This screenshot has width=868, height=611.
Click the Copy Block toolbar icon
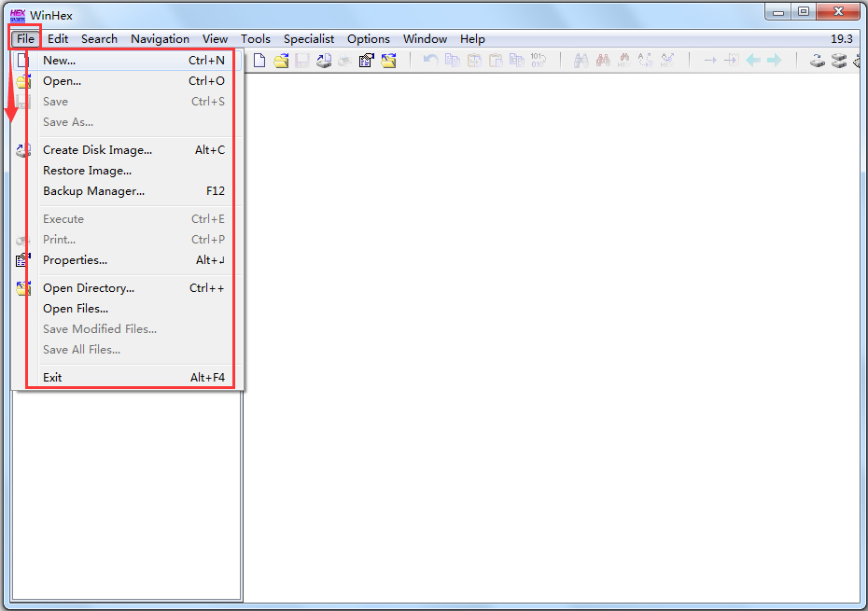[453, 61]
